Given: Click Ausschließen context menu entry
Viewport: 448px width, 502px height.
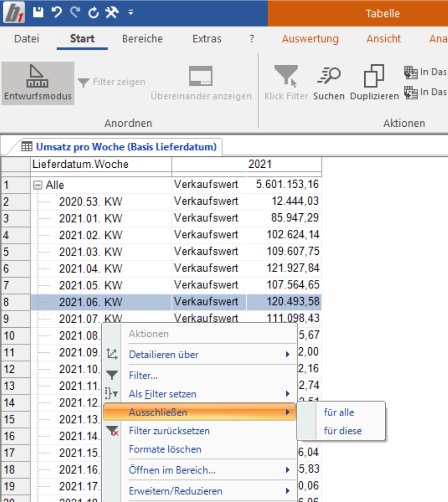Looking at the screenshot, I should [199, 412].
